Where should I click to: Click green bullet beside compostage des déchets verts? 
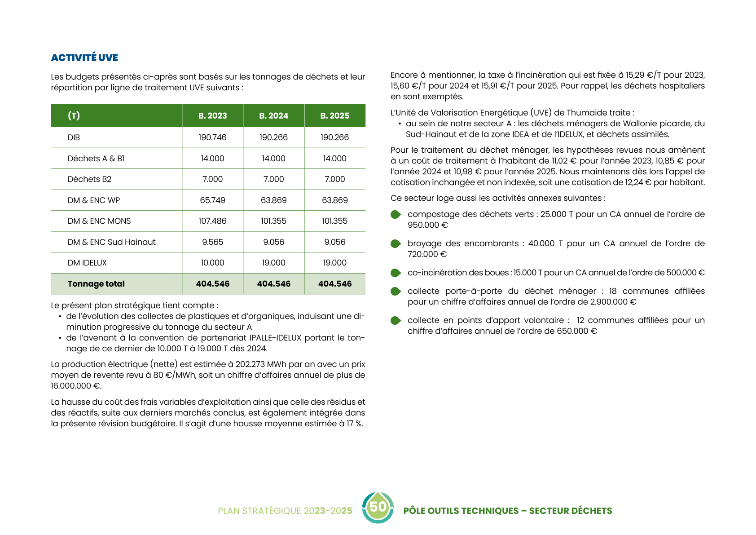click(x=396, y=215)
